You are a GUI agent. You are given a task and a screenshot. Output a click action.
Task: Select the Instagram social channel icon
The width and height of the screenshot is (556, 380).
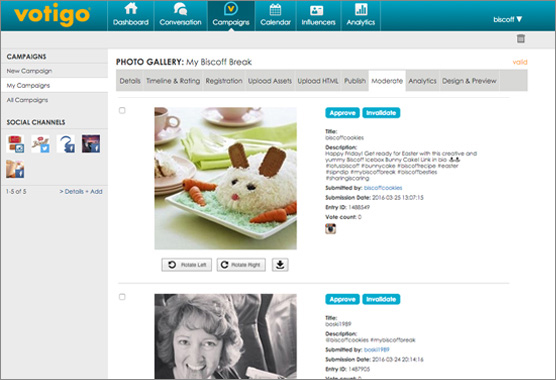15,144
